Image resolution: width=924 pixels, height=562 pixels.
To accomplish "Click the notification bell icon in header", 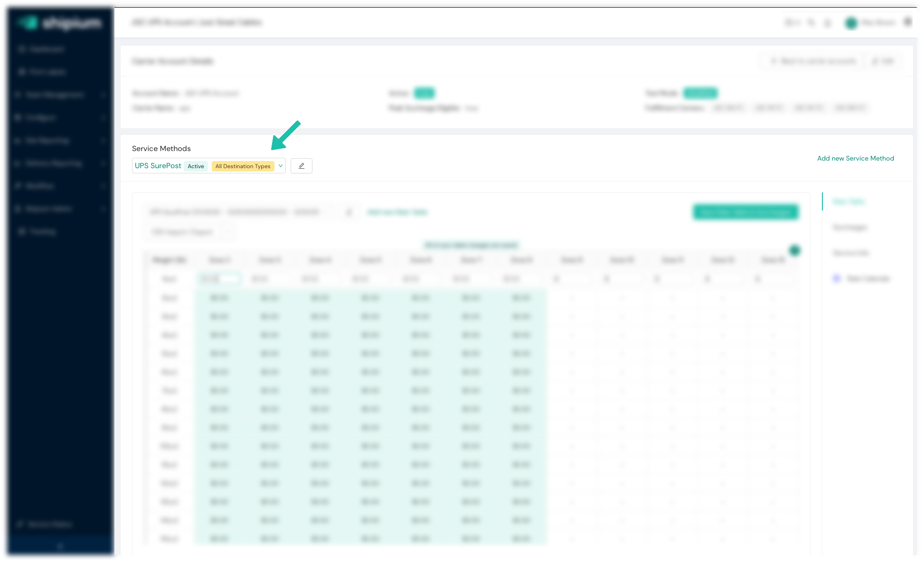I will tap(828, 22).
